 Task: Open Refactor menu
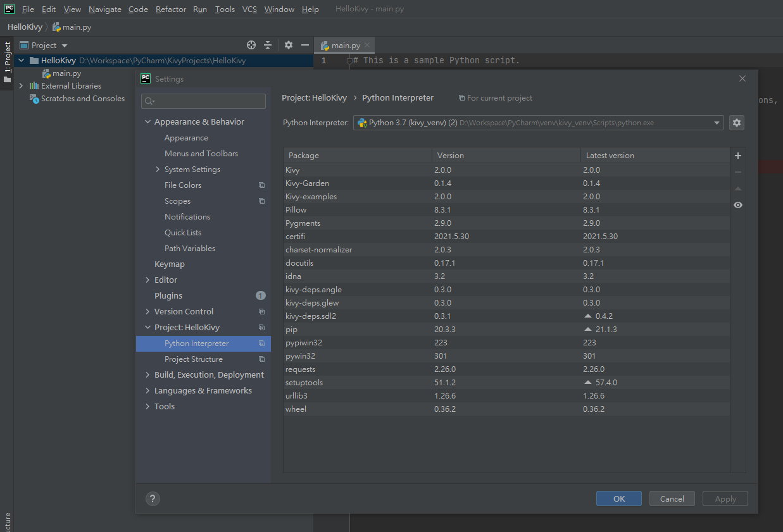tap(171, 9)
